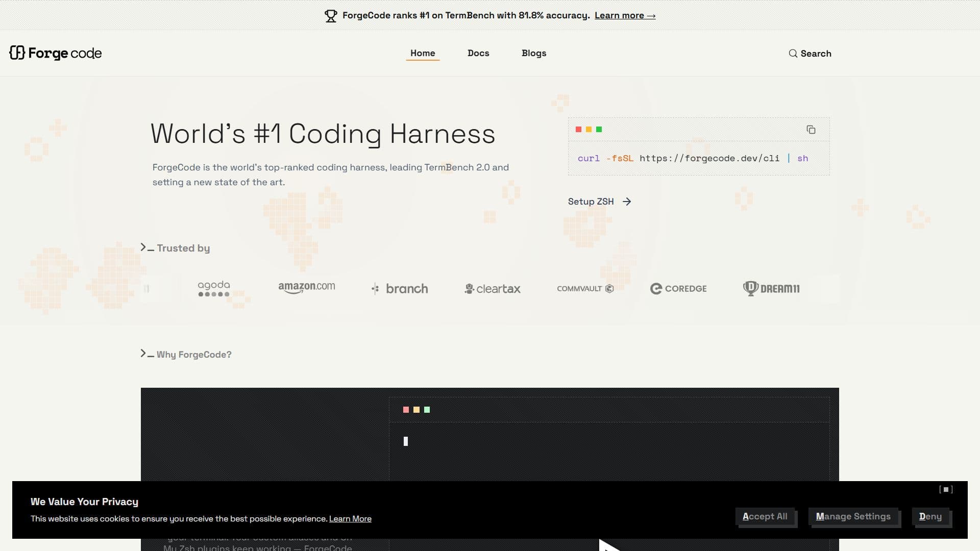The height and width of the screenshot is (551, 980).
Task: Click the search magnifier icon
Action: pos(793,54)
